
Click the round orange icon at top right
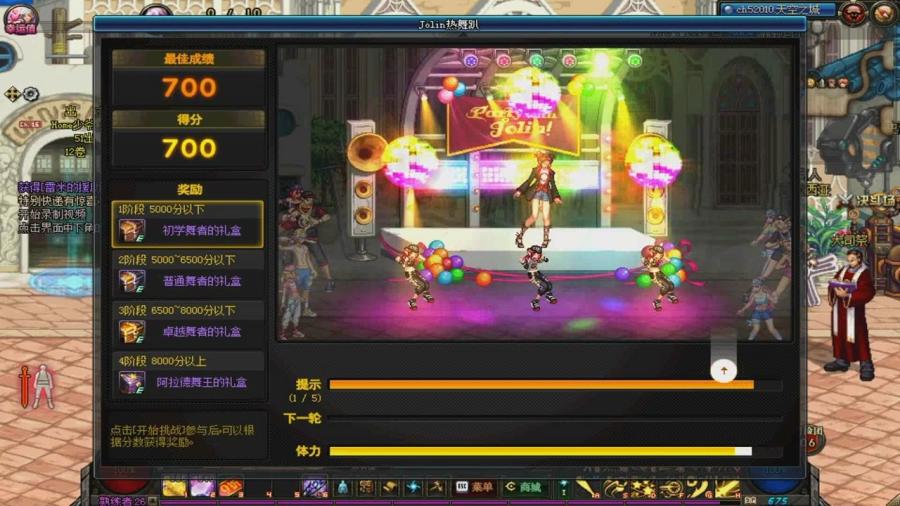[883, 12]
